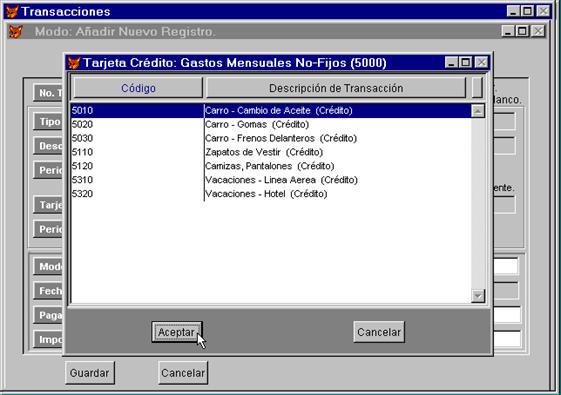This screenshot has height=395, width=561.
Task: Click the fox icon in Tarjeta Crédito dialog title
Action: point(74,63)
